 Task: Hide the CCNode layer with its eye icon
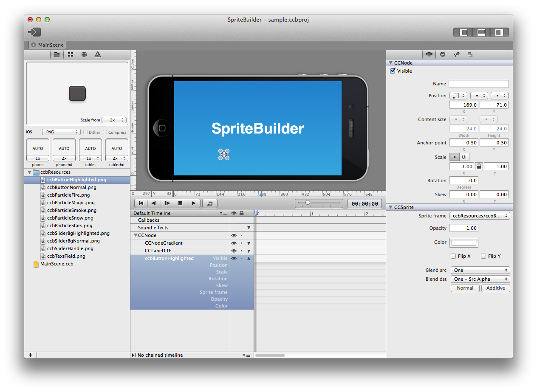pyautogui.click(x=234, y=235)
